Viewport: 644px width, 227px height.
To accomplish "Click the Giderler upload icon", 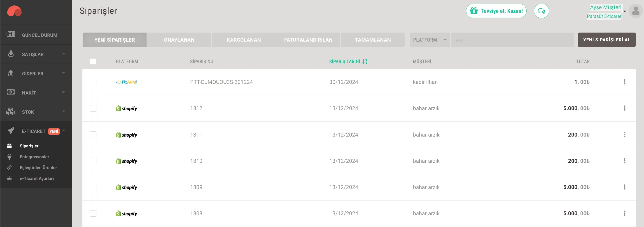I will tap(11, 73).
